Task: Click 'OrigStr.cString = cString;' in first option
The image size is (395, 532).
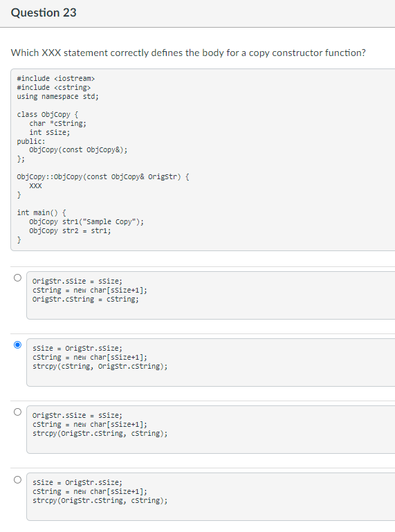Action: (86, 300)
